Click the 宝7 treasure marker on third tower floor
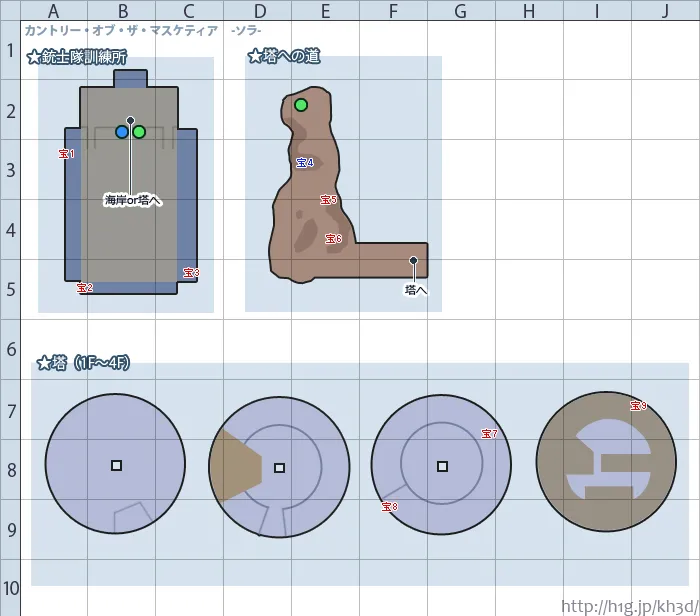Screen dimensions: 700x616 489,434
